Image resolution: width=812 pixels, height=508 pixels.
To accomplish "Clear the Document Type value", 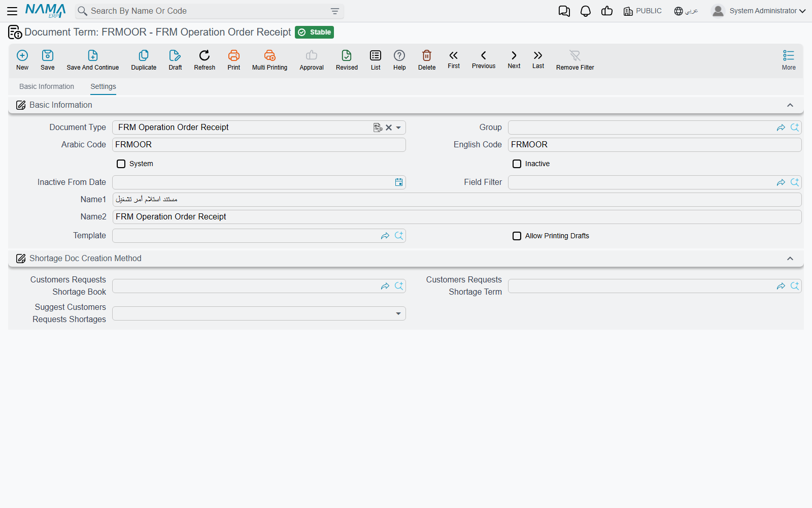I will (x=389, y=128).
